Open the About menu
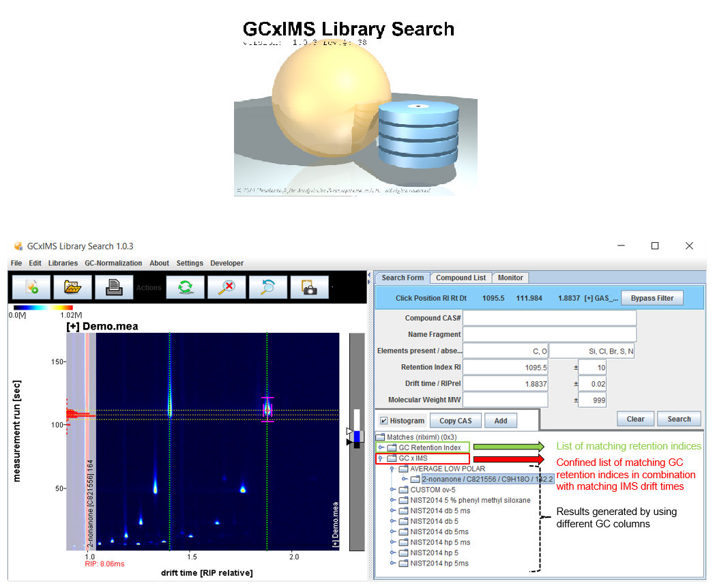Image resolution: width=715 pixels, height=588 pixels. (159, 263)
